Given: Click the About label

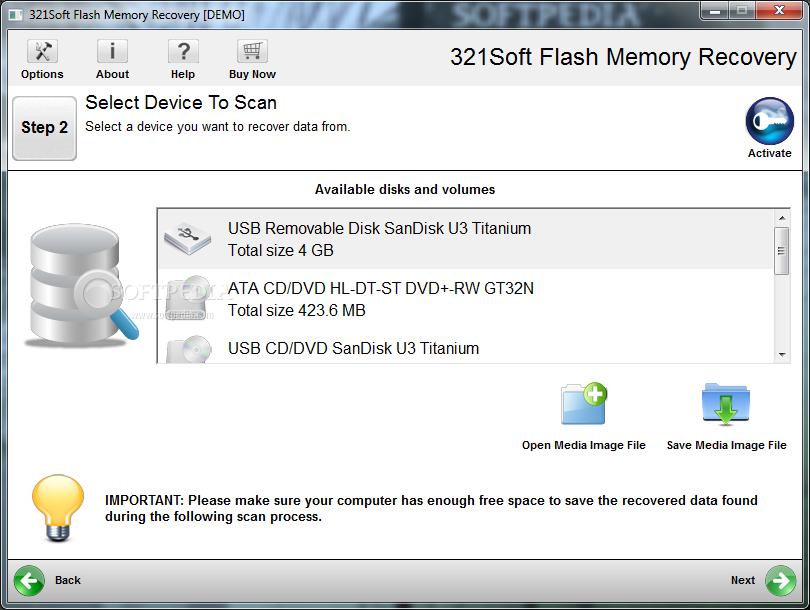Looking at the screenshot, I should click(x=112, y=74).
